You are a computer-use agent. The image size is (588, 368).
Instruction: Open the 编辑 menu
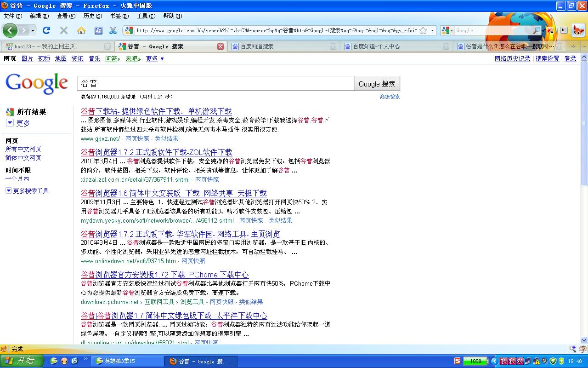[39, 16]
